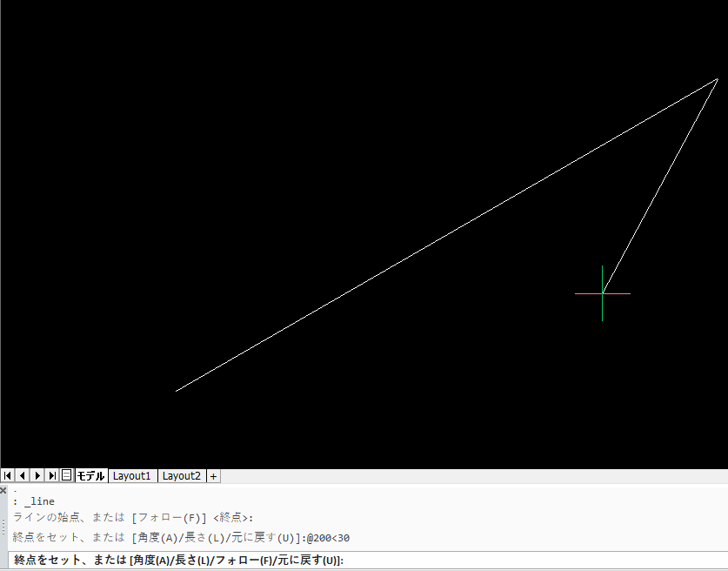The height and width of the screenshot is (571, 728).
Task: Click the command panel drag handle
Action: point(3,527)
